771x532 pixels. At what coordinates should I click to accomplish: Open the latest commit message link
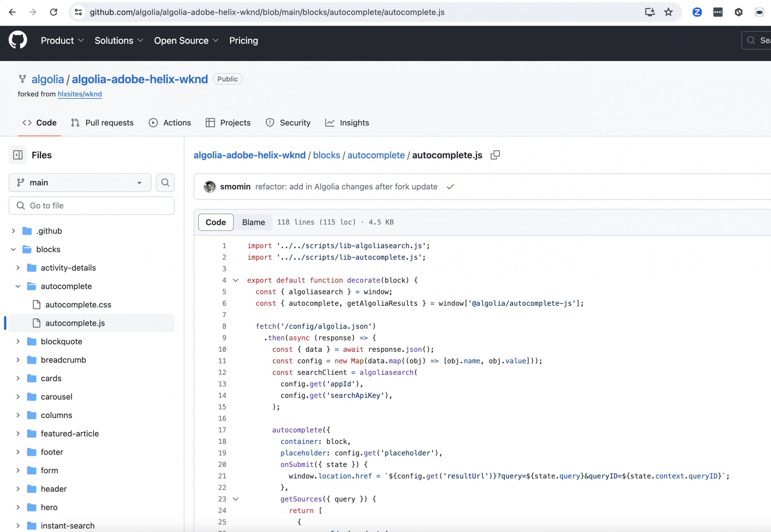(346, 187)
